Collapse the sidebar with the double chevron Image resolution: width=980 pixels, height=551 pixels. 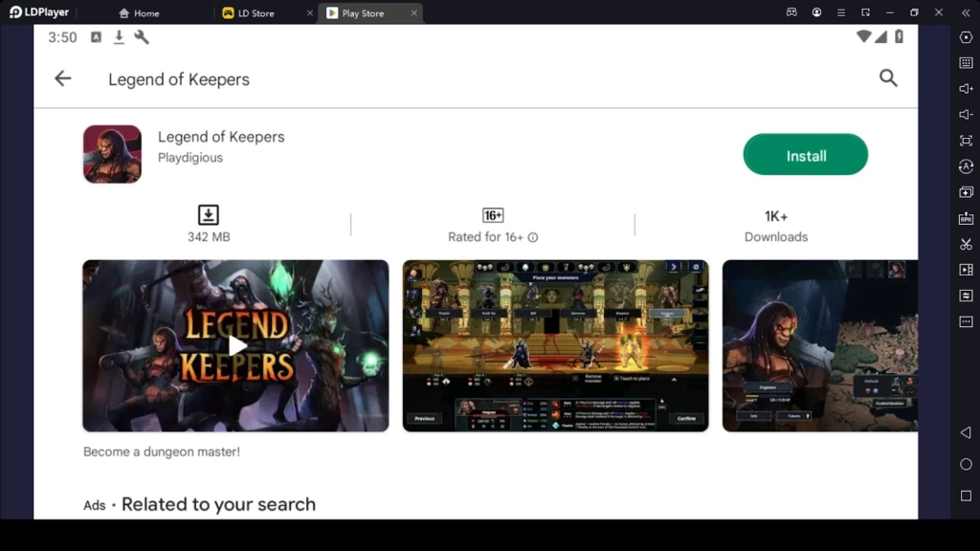click(966, 12)
